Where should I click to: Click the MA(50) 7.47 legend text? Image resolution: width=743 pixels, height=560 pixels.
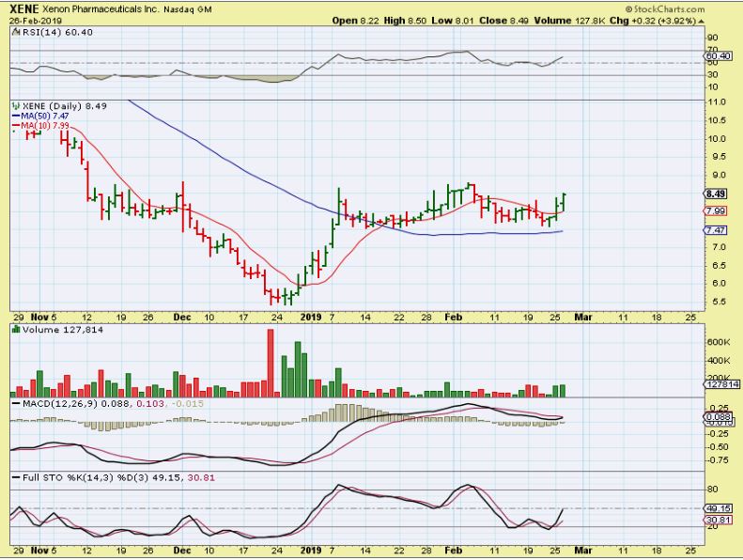tap(45, 116)
